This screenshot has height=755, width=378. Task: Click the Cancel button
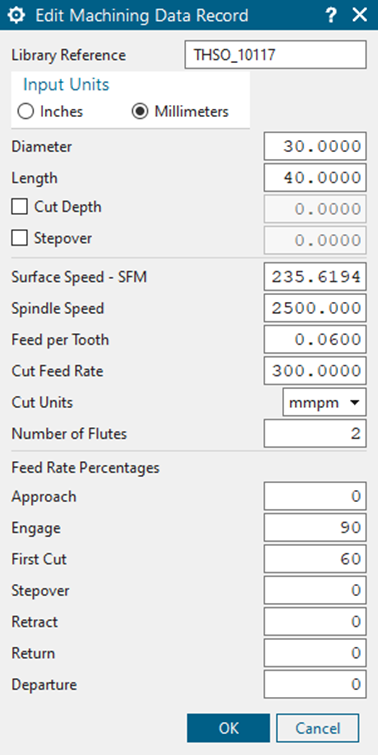point(318,728)
